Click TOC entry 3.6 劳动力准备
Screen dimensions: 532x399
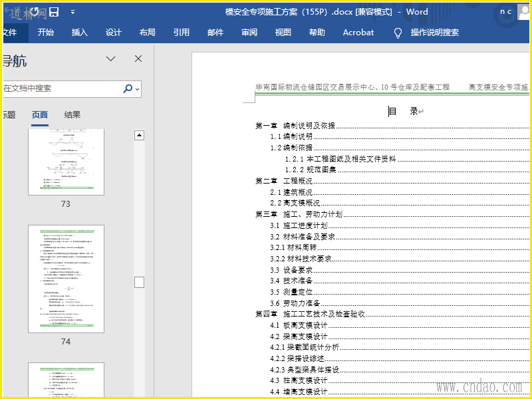(295, 303)
